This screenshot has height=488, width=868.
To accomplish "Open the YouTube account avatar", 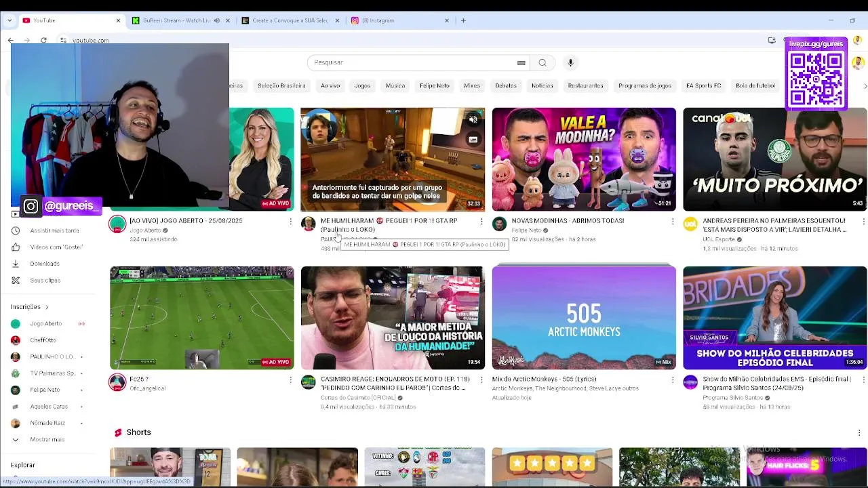I will (x=858, y=63).
